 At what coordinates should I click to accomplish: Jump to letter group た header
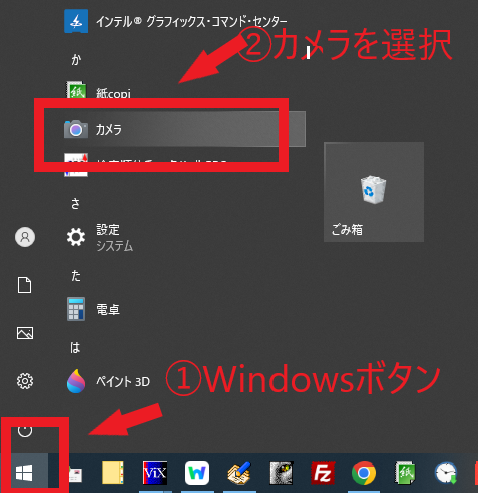(76, 276)
